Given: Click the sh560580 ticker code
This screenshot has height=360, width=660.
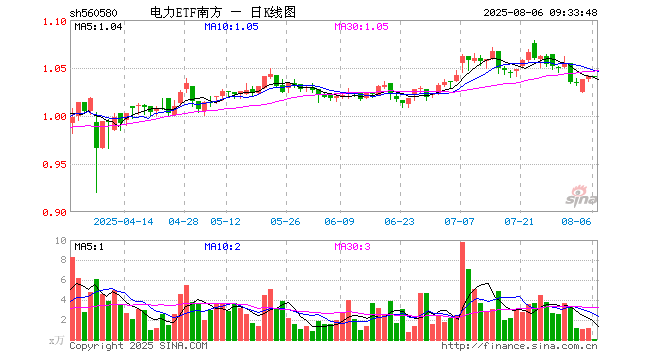Looking at the screenshot, I should click(x=93, y=13).
